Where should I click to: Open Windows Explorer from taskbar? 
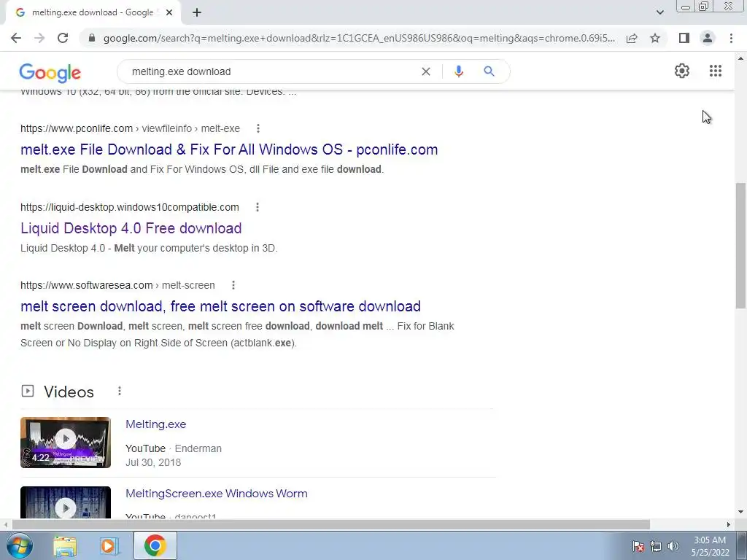coord(65,545)
